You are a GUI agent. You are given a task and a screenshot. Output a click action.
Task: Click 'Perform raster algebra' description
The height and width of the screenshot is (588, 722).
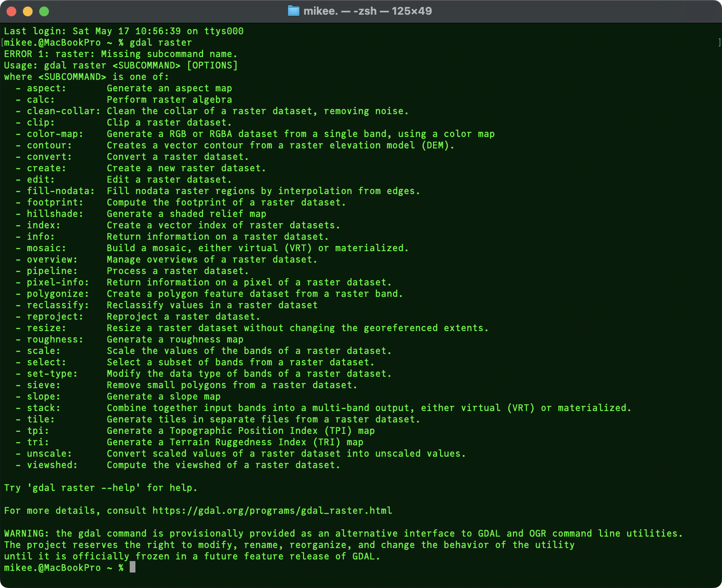pos(170,99)
